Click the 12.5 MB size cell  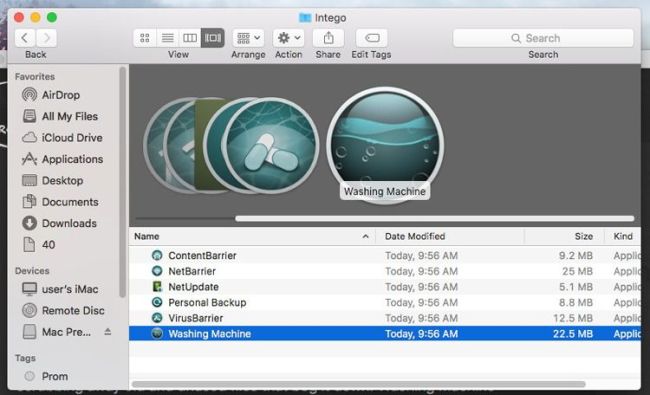coord(572,318)
